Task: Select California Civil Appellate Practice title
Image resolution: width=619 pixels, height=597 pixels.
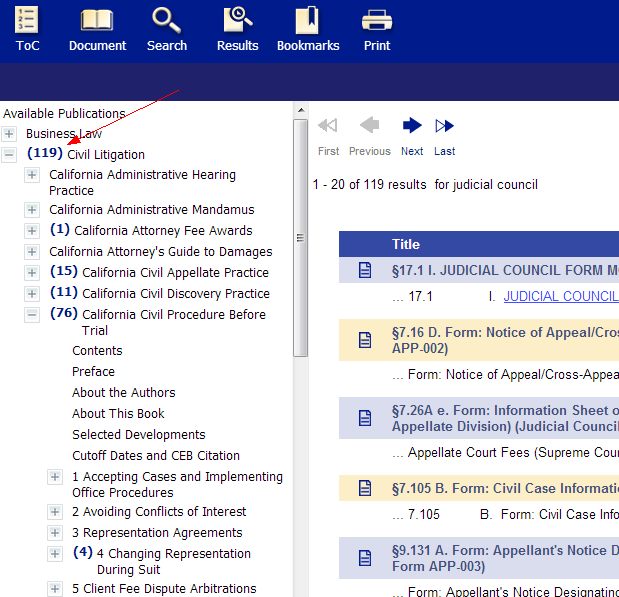Action: click(175, 273)
